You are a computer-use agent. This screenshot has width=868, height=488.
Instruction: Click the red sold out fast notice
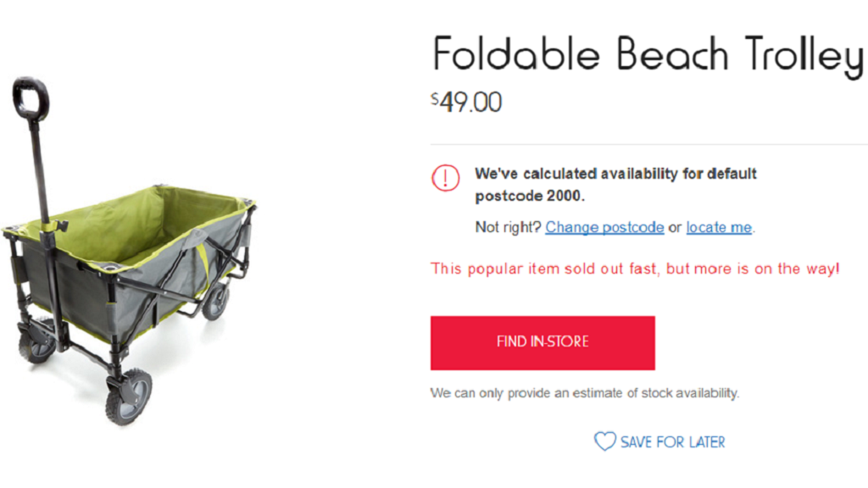pos(635,269)
